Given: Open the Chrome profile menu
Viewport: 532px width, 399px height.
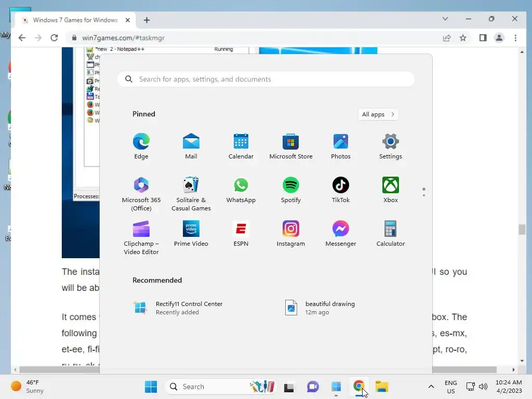Looking at the screenshot, I should (499, 37).
